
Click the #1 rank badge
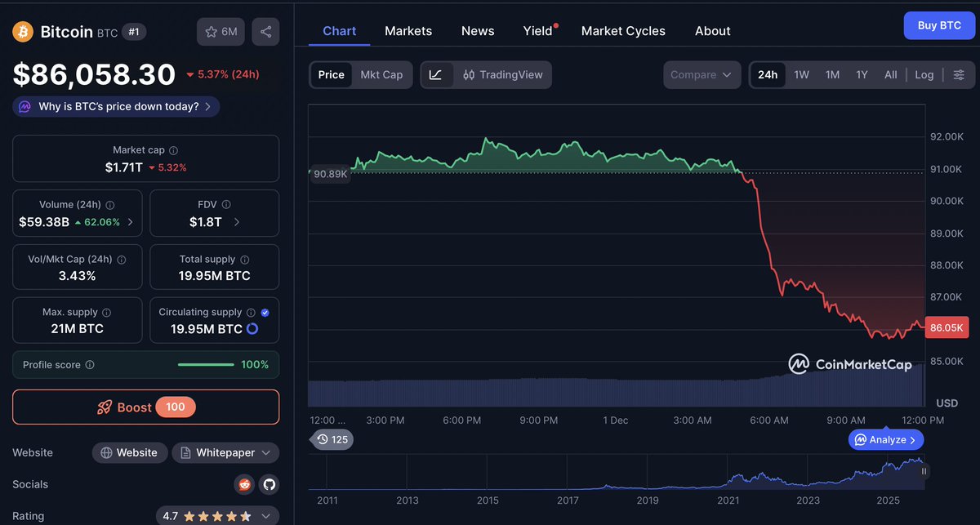pyautogui.click(x=134, y=32)
